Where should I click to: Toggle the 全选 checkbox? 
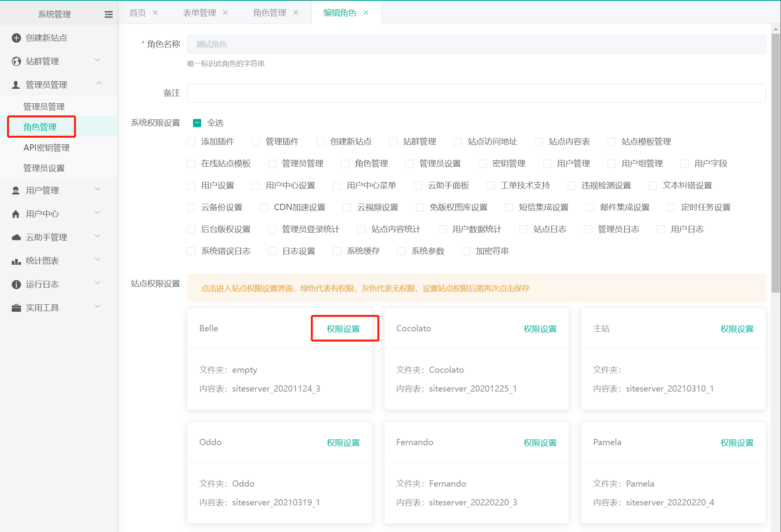coord(197,123)
